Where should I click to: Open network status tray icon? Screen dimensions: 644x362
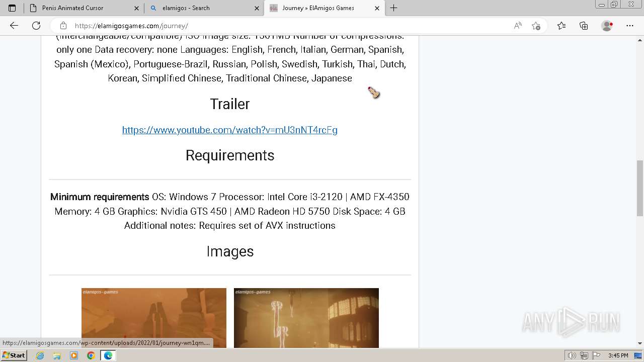click(x=584, y=355)
